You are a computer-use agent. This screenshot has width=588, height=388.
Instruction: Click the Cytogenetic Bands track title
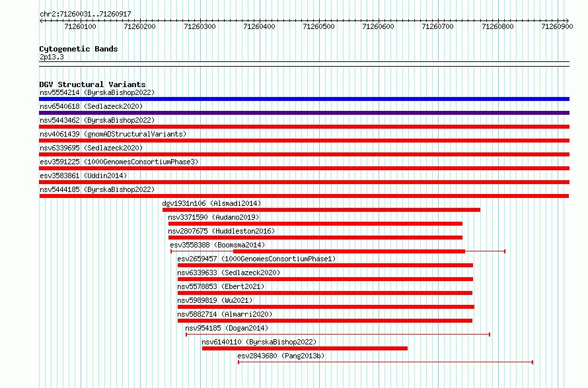click(x=79, y=49)
